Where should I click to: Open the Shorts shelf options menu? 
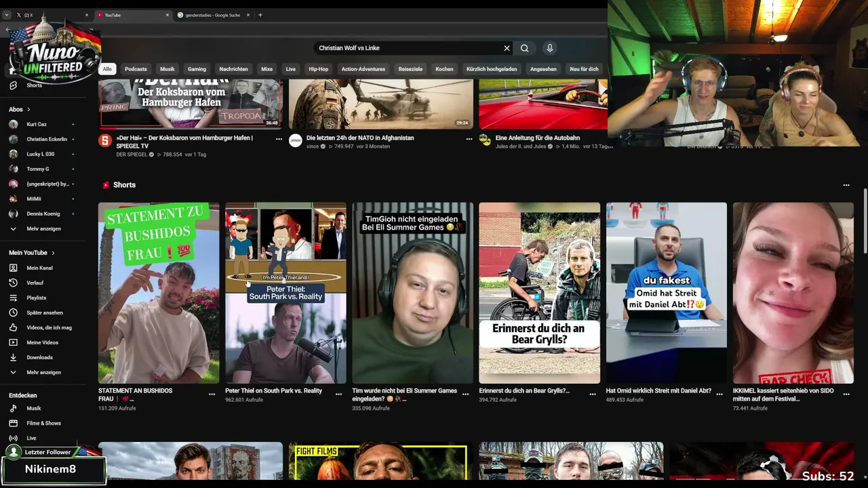pos(846,185)
